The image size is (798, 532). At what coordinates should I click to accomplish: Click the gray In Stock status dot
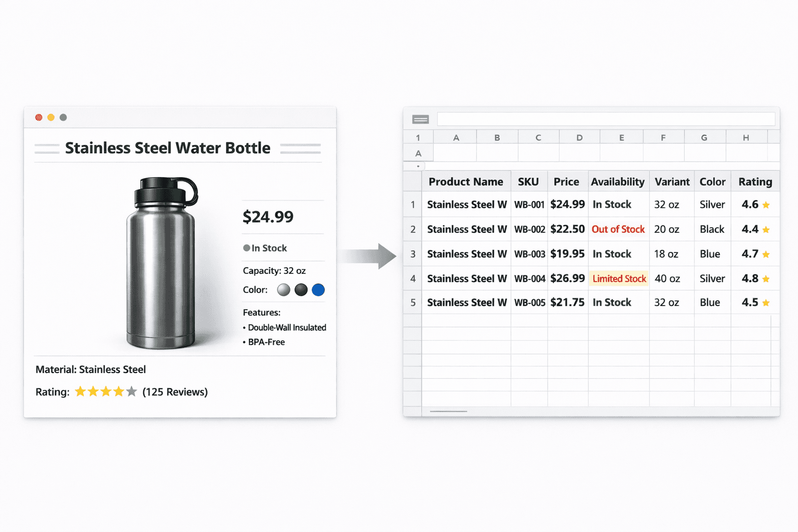point(245,248)
